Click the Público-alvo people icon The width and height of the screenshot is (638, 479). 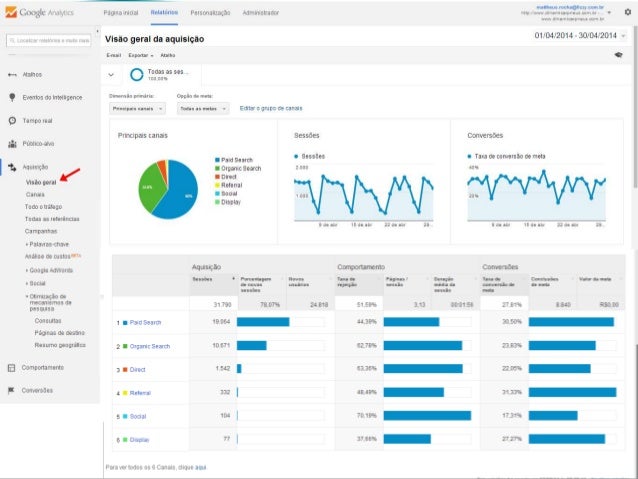pos(12,143)
